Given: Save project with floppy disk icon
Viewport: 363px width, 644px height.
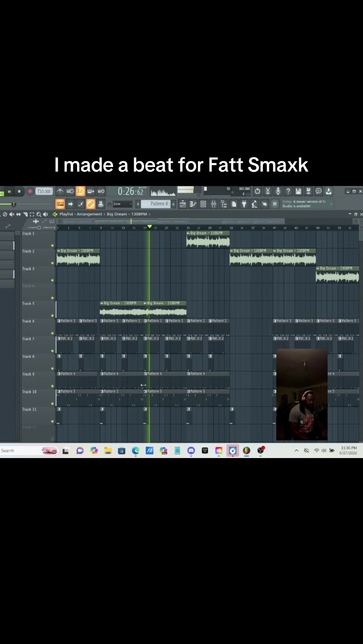Looking at the screenshot, I should tap(298, 191).
